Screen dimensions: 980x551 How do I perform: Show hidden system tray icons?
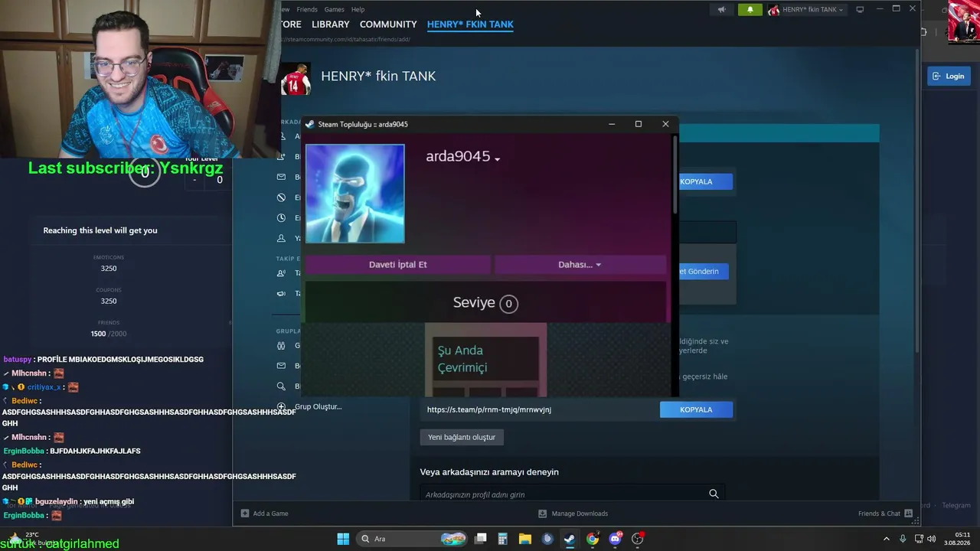887,539
